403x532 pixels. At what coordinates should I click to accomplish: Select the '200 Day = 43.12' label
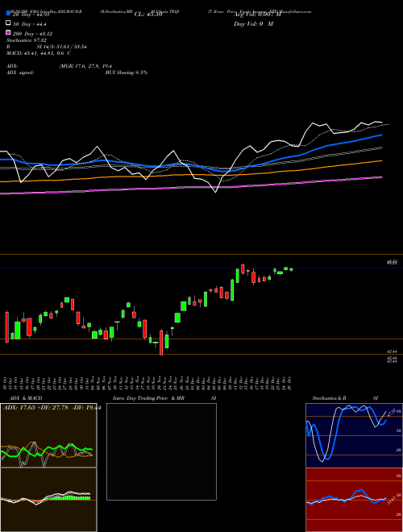point(32,34)
